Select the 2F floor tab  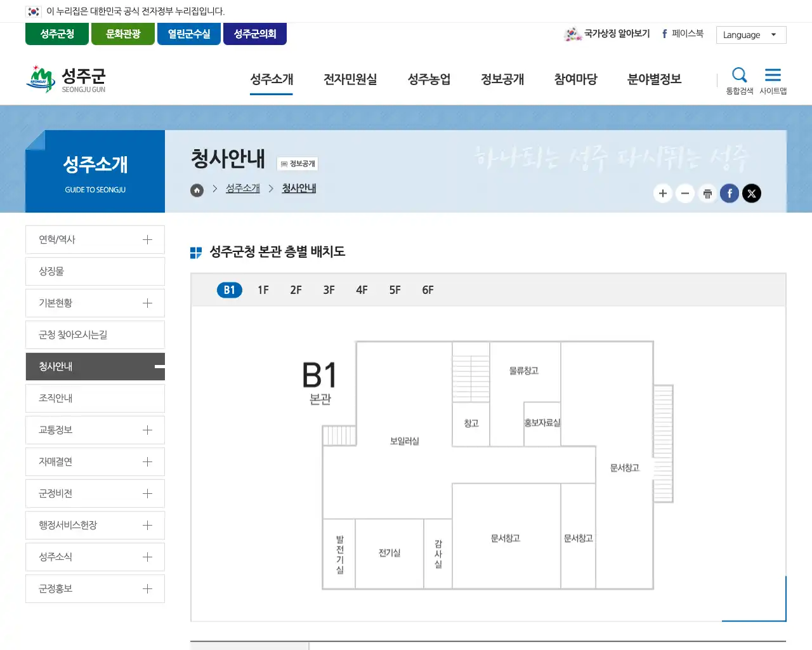coord(296,290)
